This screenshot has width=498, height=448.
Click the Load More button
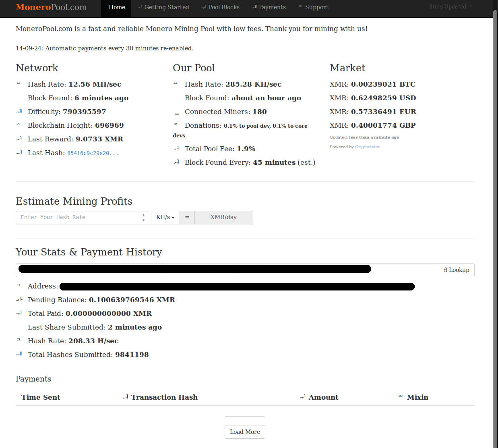pyautogui.click(x=245, y=431)
